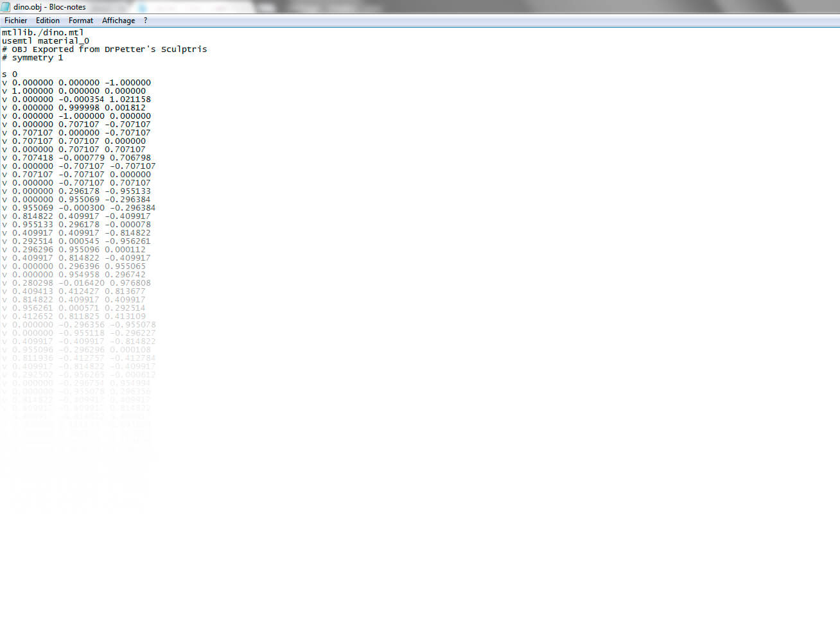Image resolution: width=840 pixels, height=633 pixels.
Task: Click the value 0.292514 on line ending -0.956261
Action: click(33, 241)
